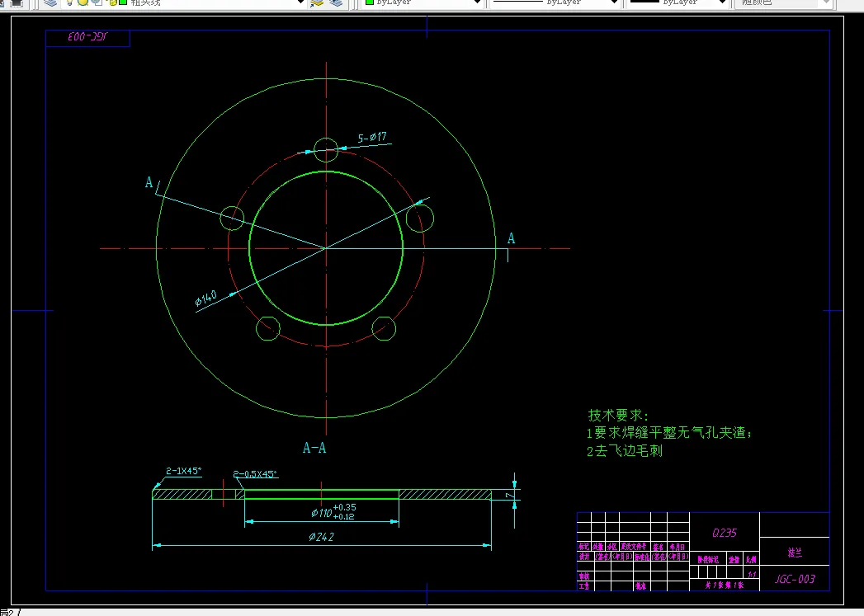Select the 共1张 第1张 sheet count cell

point(724,585)
